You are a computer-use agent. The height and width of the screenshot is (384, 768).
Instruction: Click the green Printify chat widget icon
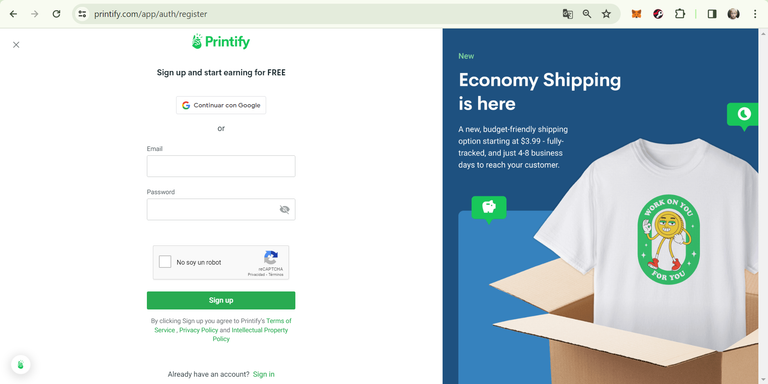click(21, 364)
